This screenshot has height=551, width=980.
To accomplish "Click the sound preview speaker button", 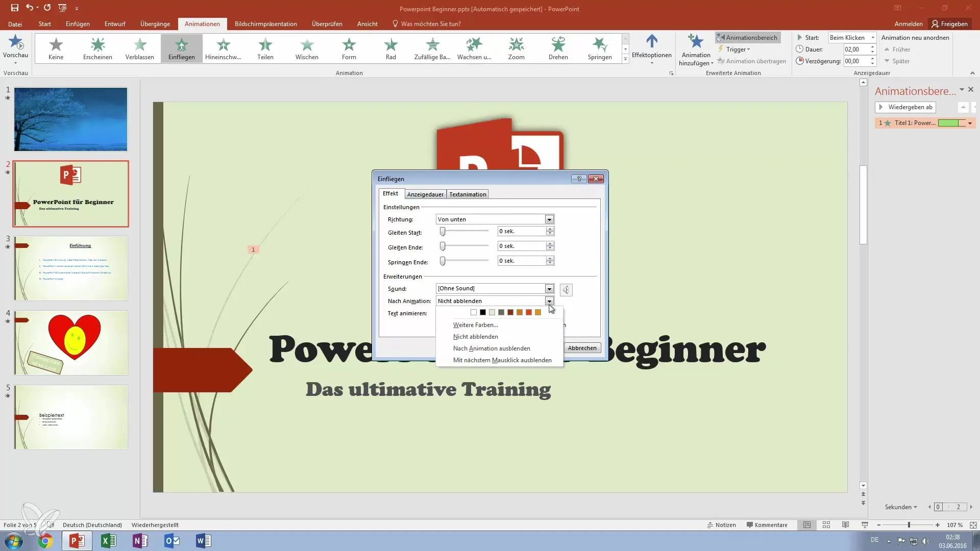I will (566, 290).
